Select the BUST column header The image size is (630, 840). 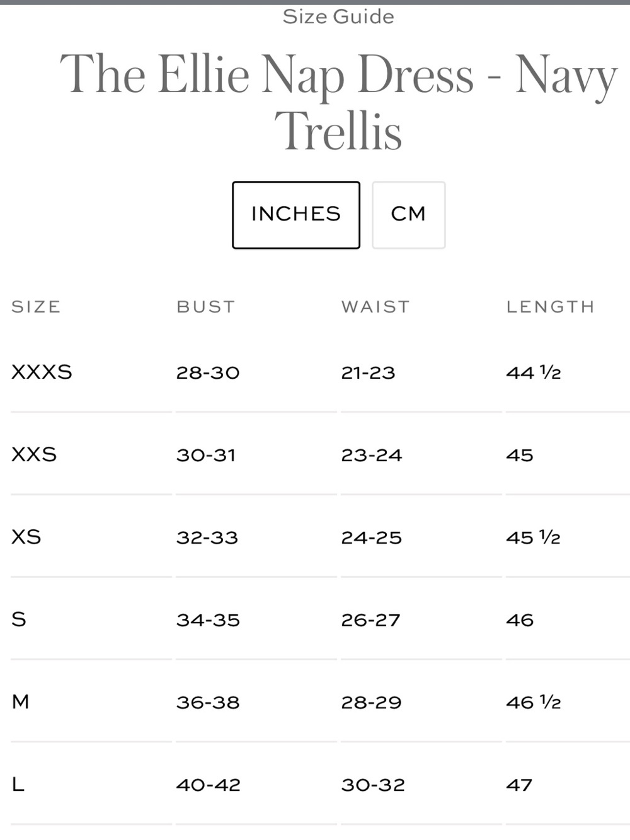pyautogui.click(x=206, y=307)
